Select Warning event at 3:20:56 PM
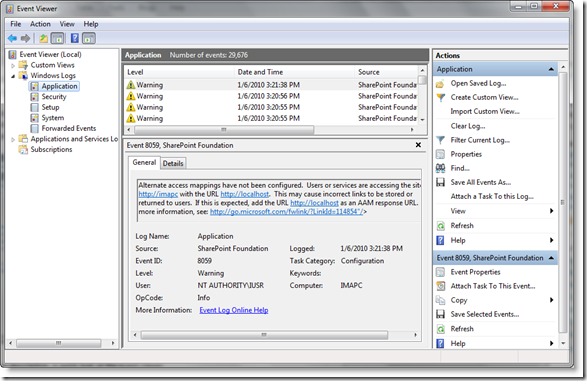This screenshot has height=381, width=587. click(272, 96)
